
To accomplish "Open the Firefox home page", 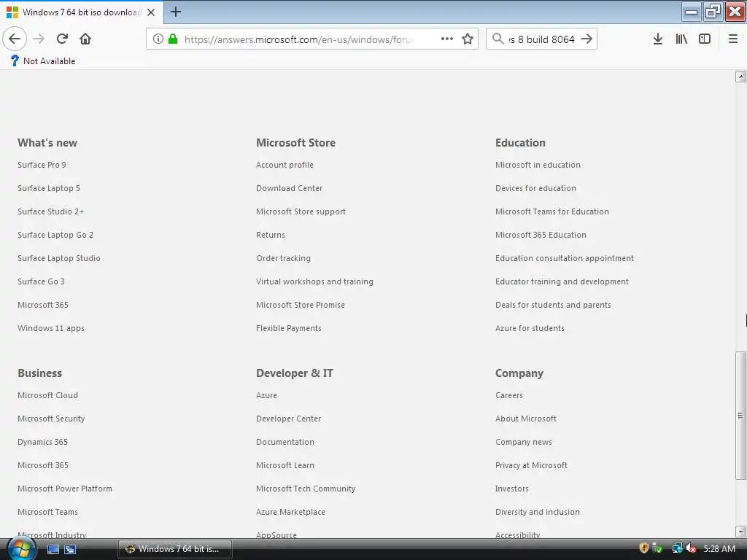I will coord(85,39).
